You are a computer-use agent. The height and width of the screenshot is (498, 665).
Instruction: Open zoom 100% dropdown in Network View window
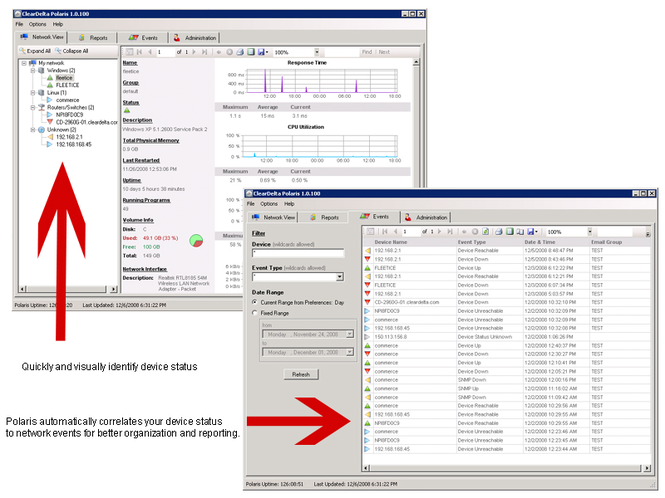317,52
